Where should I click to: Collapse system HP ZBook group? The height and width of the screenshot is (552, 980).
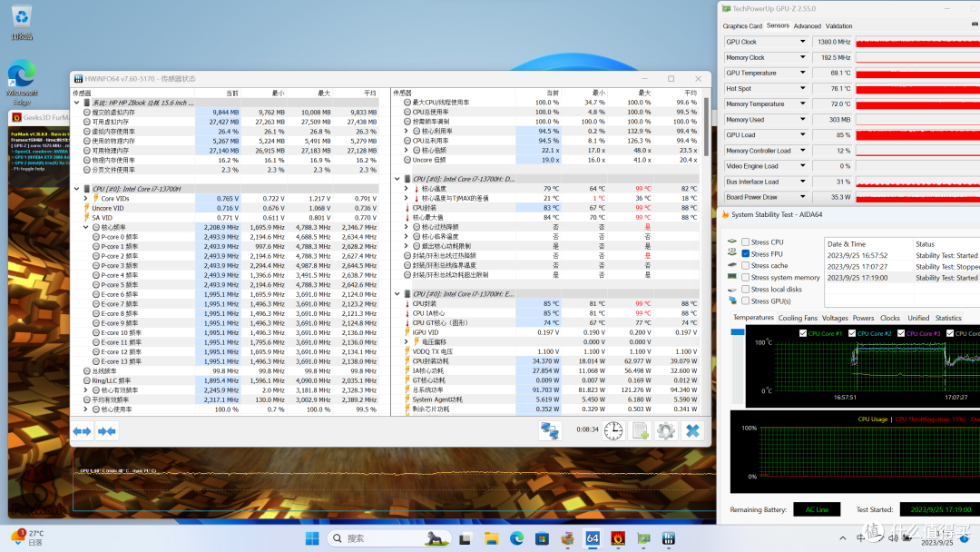[77, 103]
